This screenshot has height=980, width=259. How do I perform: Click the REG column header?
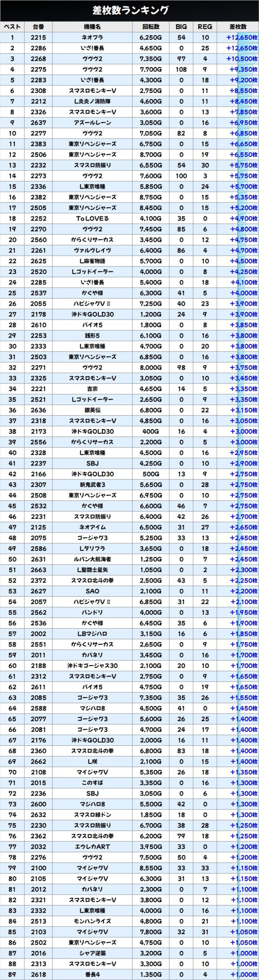(205, 27)
